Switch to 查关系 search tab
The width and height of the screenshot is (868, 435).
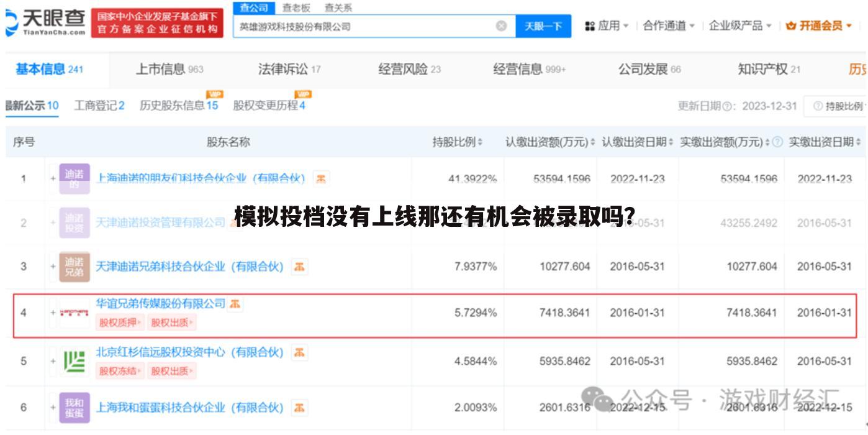click(x=338, y=8)
